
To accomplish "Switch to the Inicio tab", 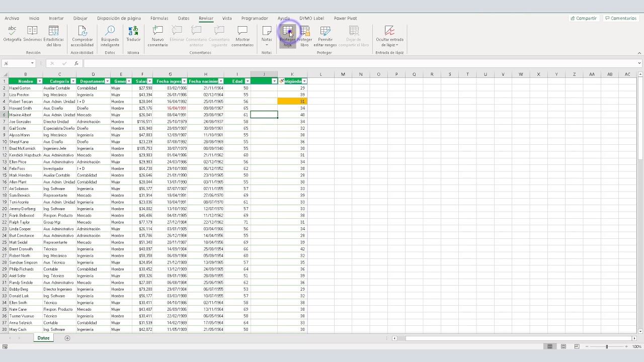I will click(x=34, y=18).
